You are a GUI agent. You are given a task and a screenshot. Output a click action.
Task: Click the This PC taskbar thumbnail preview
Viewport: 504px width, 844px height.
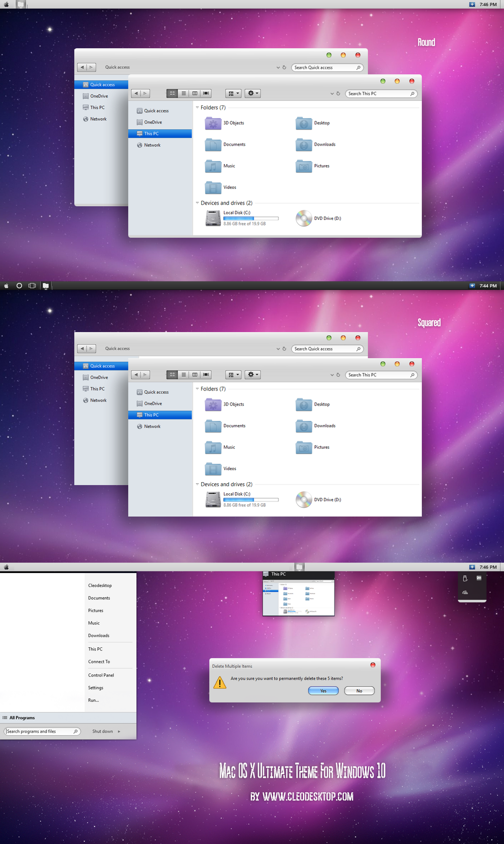298,594
